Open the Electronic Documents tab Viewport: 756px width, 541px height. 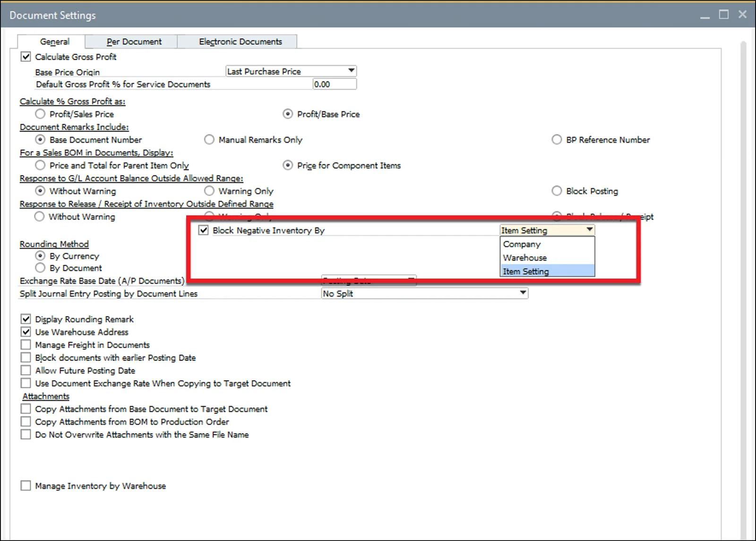pyautogui.click(x=237, y=42)
